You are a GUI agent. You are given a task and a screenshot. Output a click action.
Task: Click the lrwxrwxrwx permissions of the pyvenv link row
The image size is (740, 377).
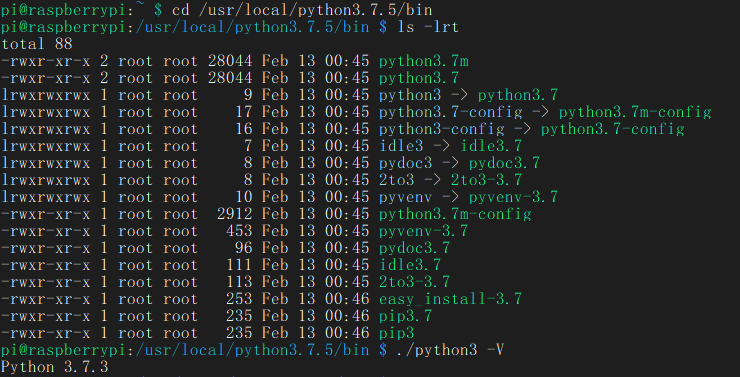click(46, 197)
